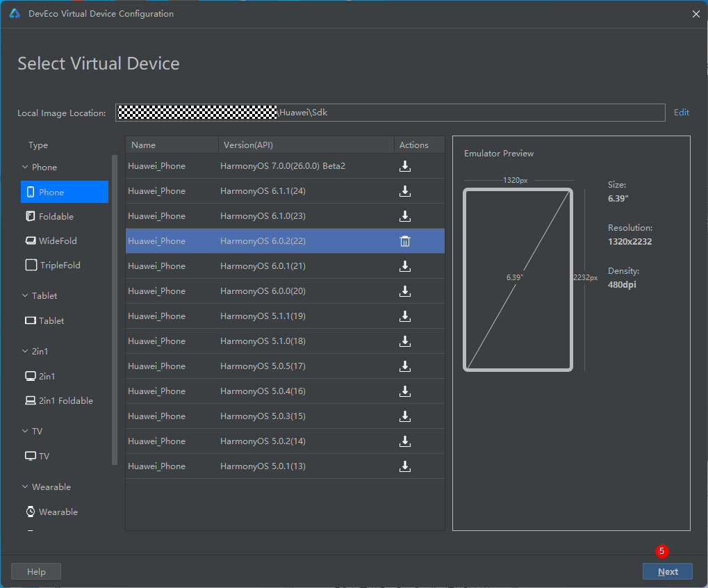Sort by the Version(API) column header
This screenshot has height=588, width=708.
click(306, 145)
